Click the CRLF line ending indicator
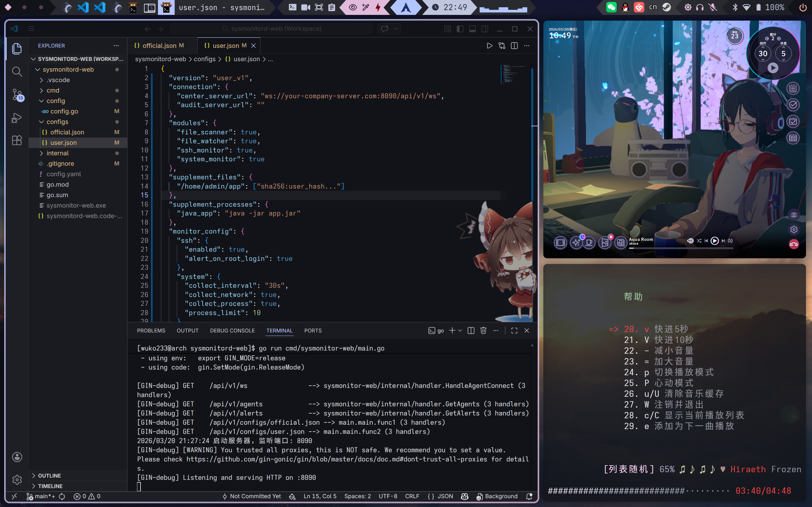 412,496
